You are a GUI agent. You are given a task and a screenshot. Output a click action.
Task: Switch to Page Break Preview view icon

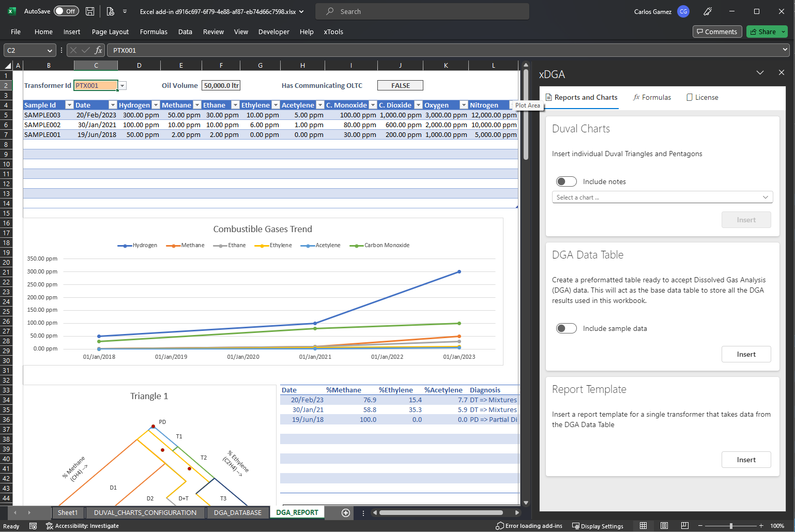coord(684,526)
